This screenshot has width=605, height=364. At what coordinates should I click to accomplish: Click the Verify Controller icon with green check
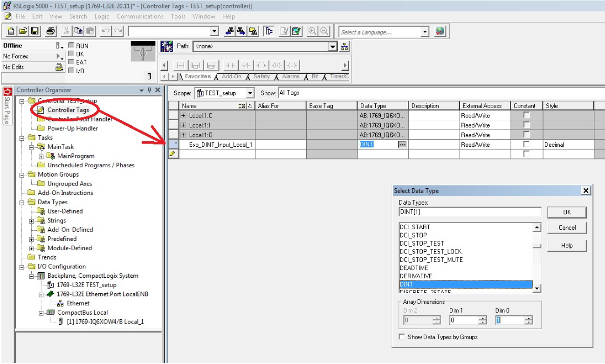tap(296, 32)
